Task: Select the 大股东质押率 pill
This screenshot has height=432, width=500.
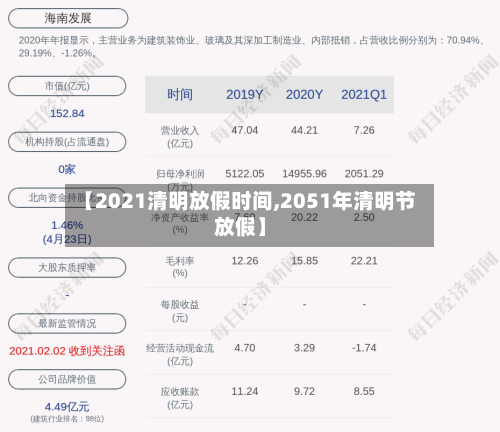Action: pos(67,267)
